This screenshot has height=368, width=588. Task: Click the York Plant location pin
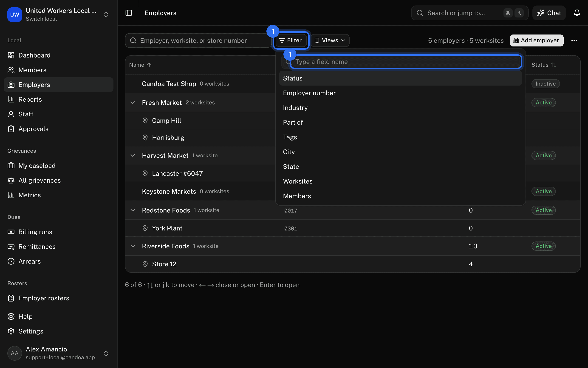[x=145, y=228]
